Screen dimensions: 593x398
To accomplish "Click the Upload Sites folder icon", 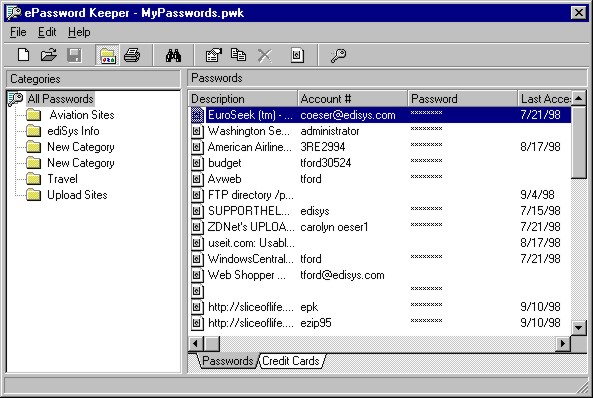I will coord(34,195).
